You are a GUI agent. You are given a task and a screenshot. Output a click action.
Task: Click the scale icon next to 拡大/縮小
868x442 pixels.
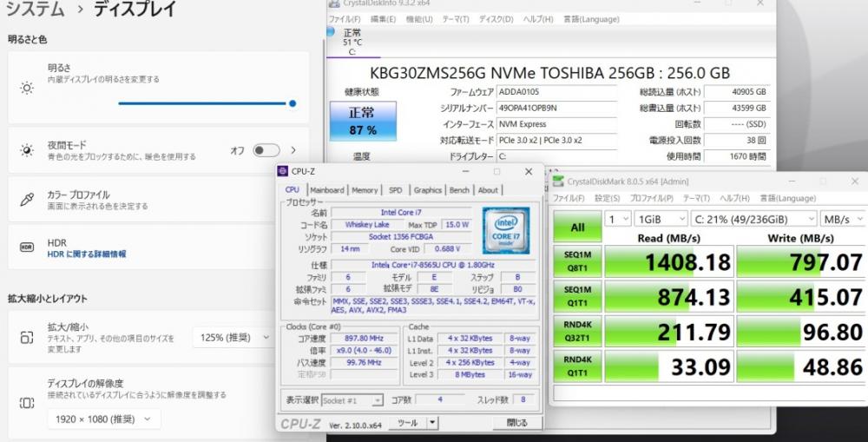(27, 337)
